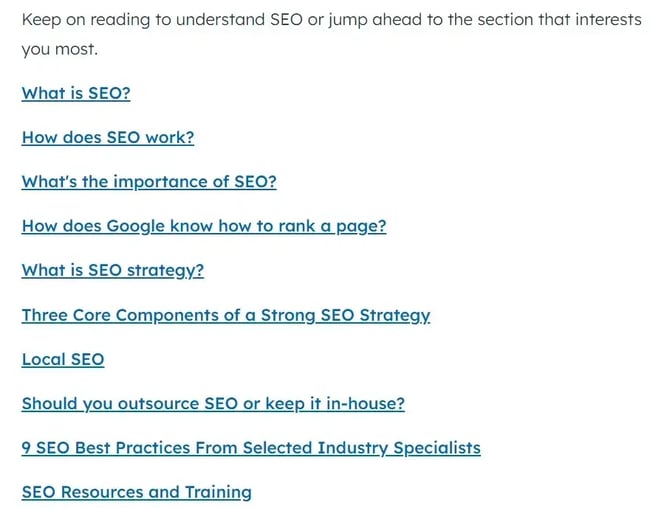Open the "SEO Resources and Training" link
650x508 pixels.
tap(137, 492)
